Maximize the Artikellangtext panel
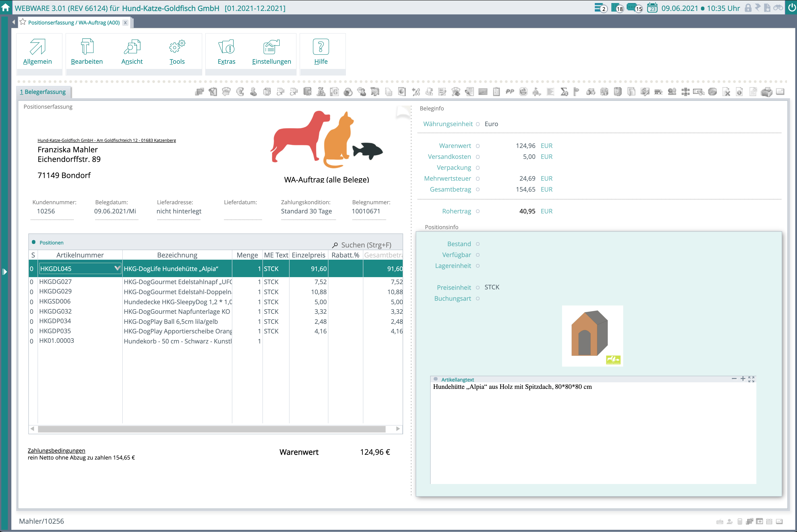 click(x=751, y=379)
